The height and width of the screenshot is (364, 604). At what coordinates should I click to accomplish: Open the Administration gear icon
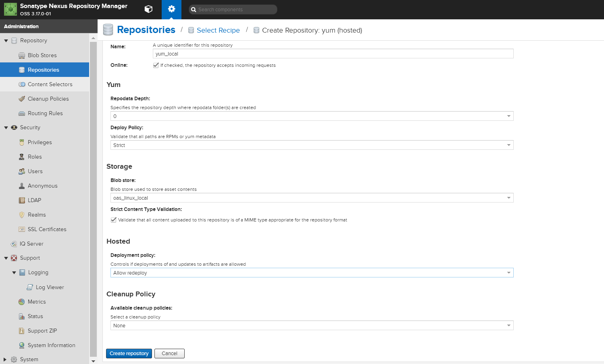point(171,9)
